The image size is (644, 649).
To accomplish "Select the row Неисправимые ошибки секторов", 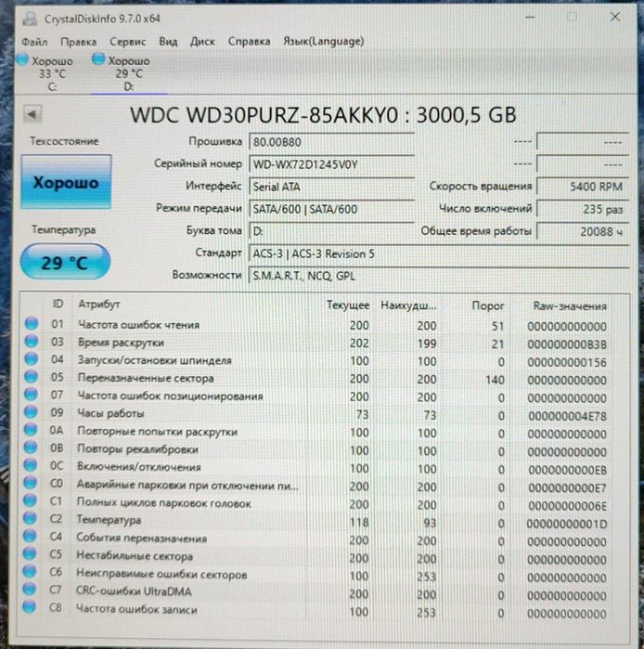I will (316, 576).
